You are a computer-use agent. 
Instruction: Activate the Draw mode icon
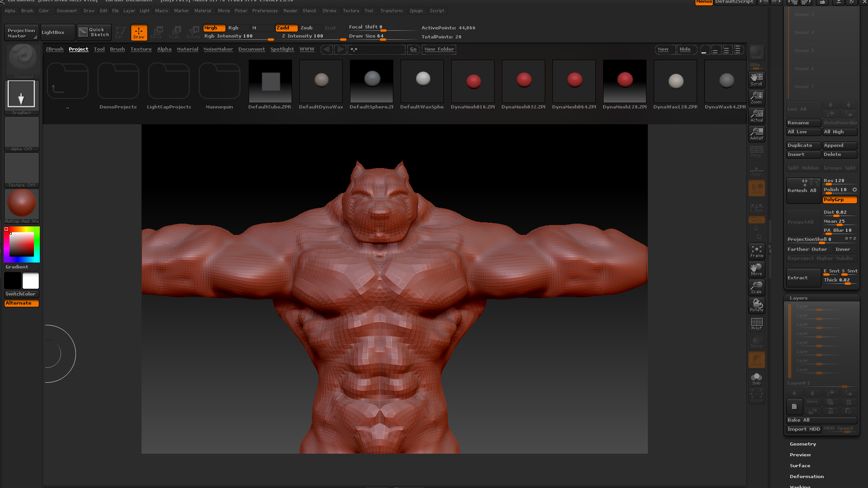(139, 32)
